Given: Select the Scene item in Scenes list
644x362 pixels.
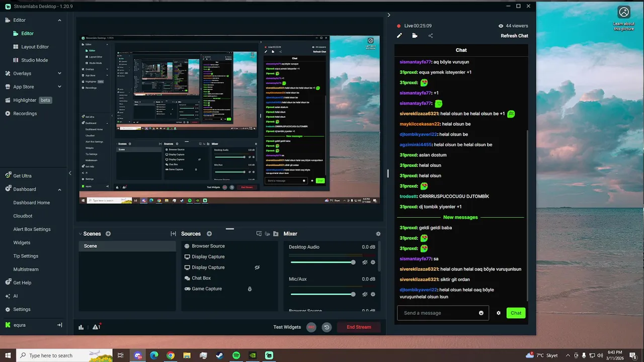Looking at the screenshot, I should (127, 246).
